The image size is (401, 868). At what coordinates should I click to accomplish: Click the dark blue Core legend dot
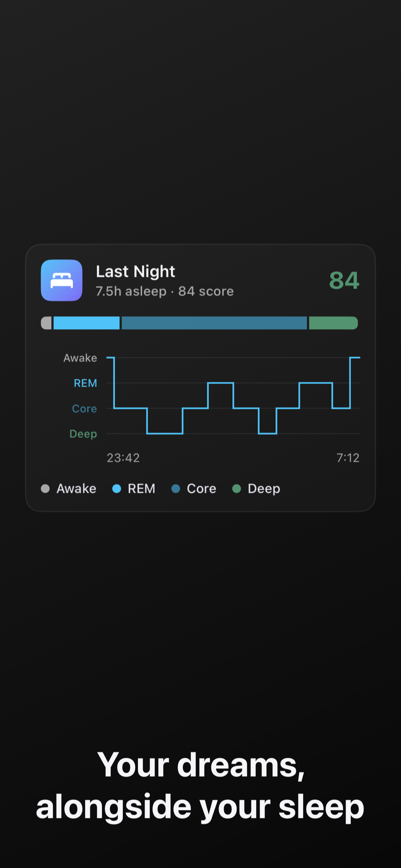tap(176, 489)
